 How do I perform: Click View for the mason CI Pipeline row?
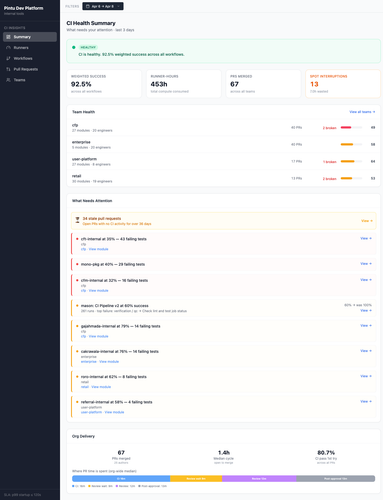coord(366,310)
